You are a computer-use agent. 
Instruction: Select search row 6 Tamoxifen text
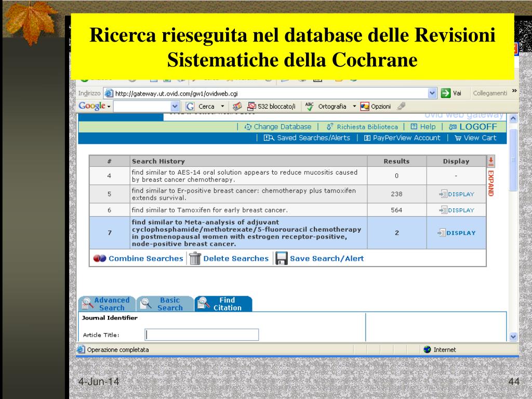pyautogui.click(x=210, y=210)
